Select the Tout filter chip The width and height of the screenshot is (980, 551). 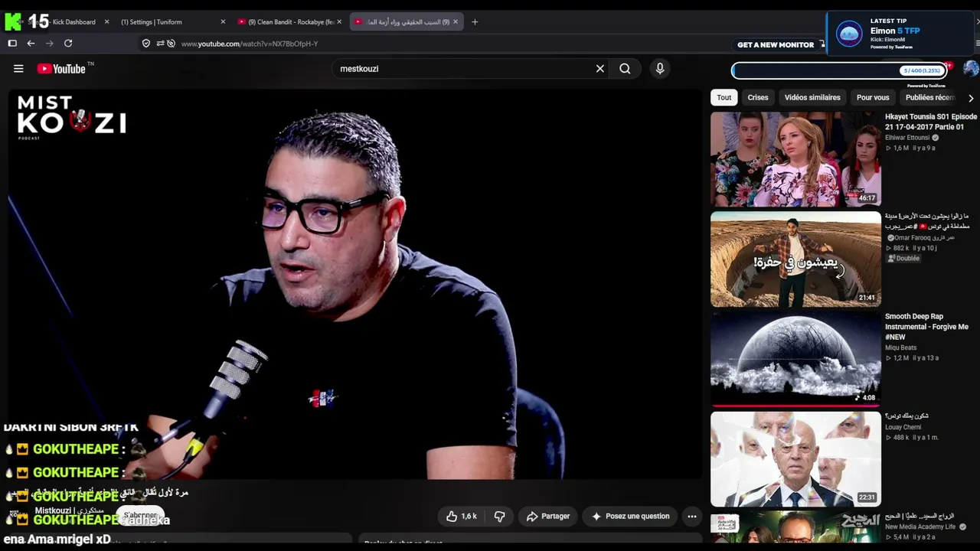(724, 98)
